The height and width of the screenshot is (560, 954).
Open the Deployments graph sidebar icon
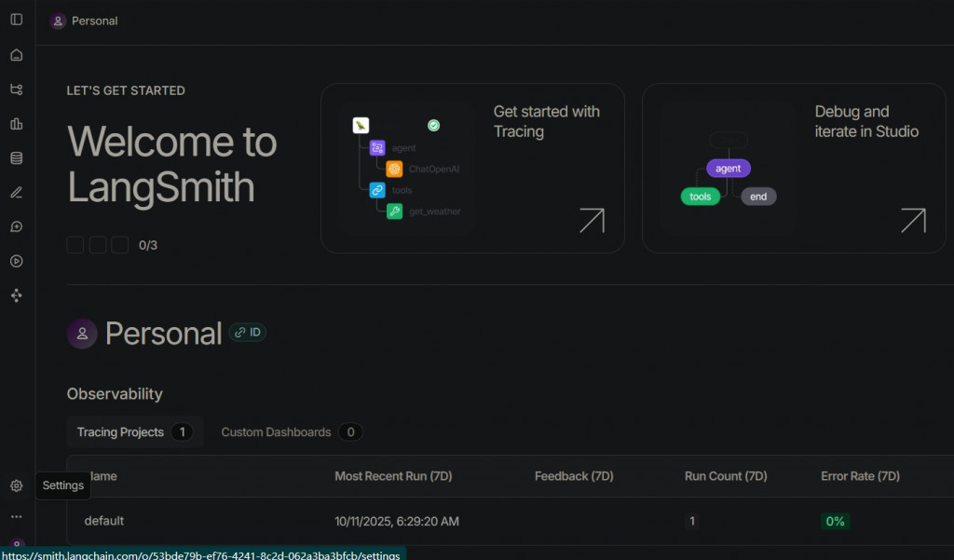pos(17,295)
